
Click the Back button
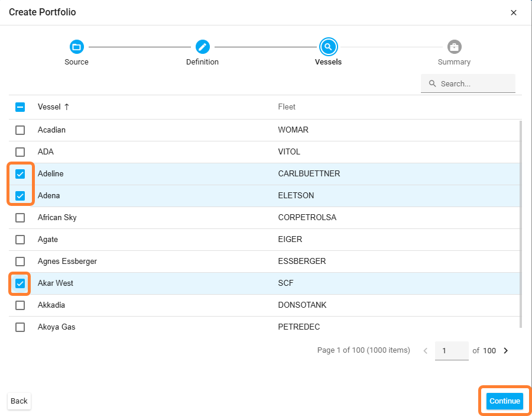[x=19, y=401]
